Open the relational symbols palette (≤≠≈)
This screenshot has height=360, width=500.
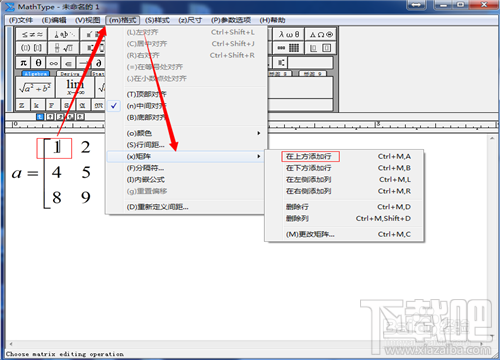(x=32, y=34)
